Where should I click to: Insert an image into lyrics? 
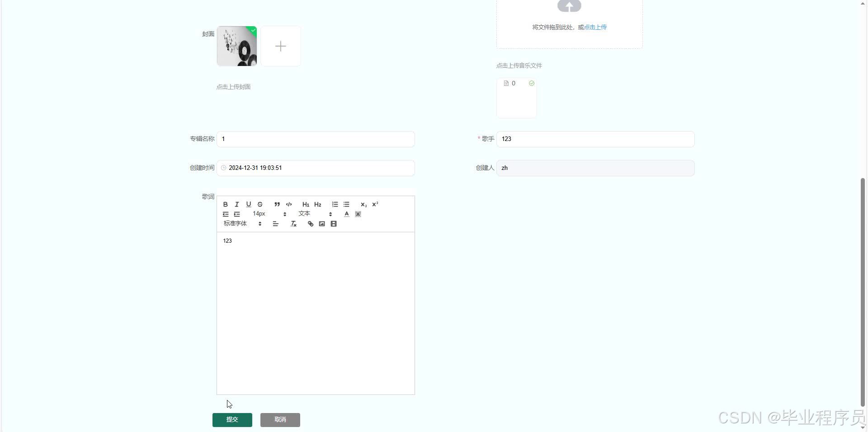coord(322,224)
